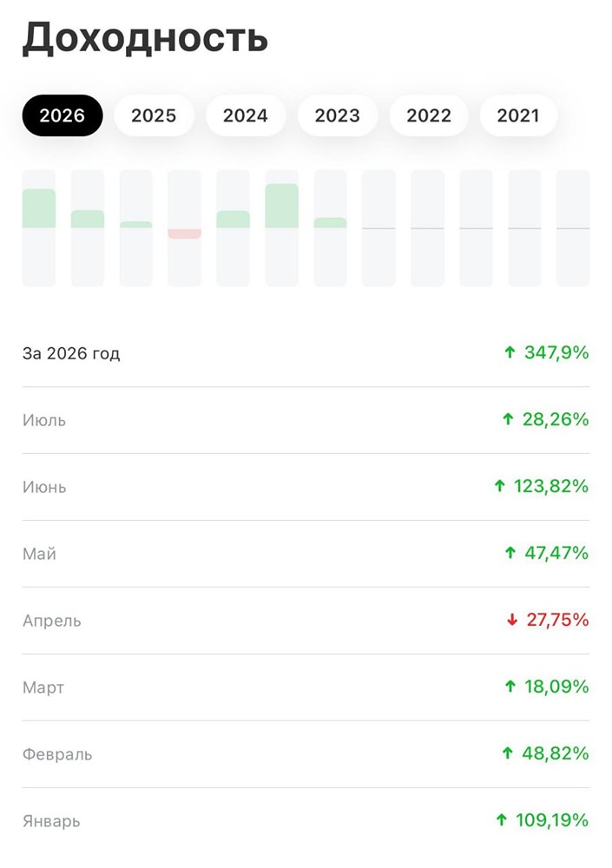Open the 2023 year tab
Viewport: 612px width, 868px height.
click(x=338, y=115)
